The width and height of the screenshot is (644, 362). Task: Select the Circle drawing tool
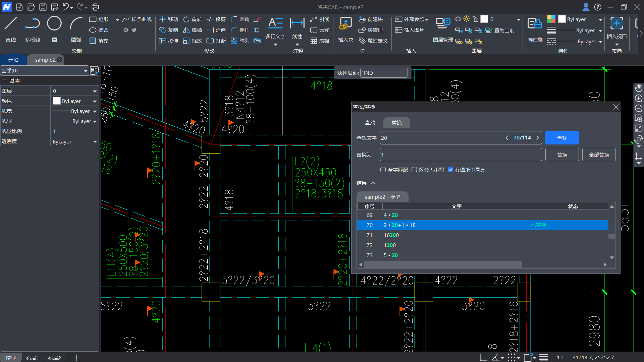coord(54,24)
